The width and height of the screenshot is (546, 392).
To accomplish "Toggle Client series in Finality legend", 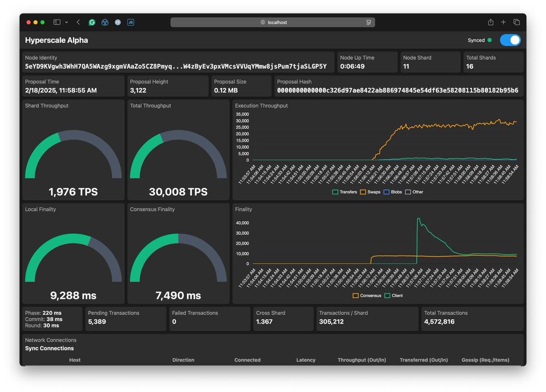I will coord(394,296).
